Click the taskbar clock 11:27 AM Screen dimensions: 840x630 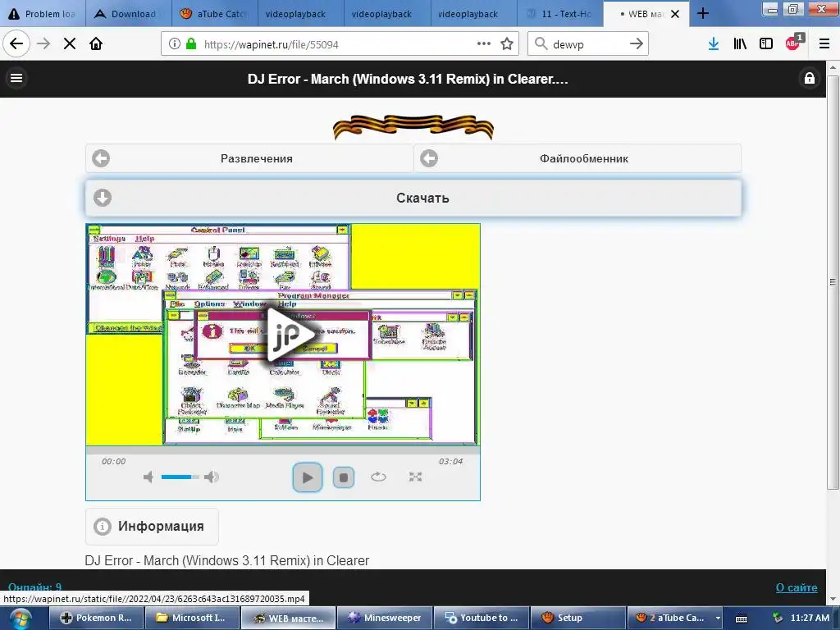tap(810, 618)
